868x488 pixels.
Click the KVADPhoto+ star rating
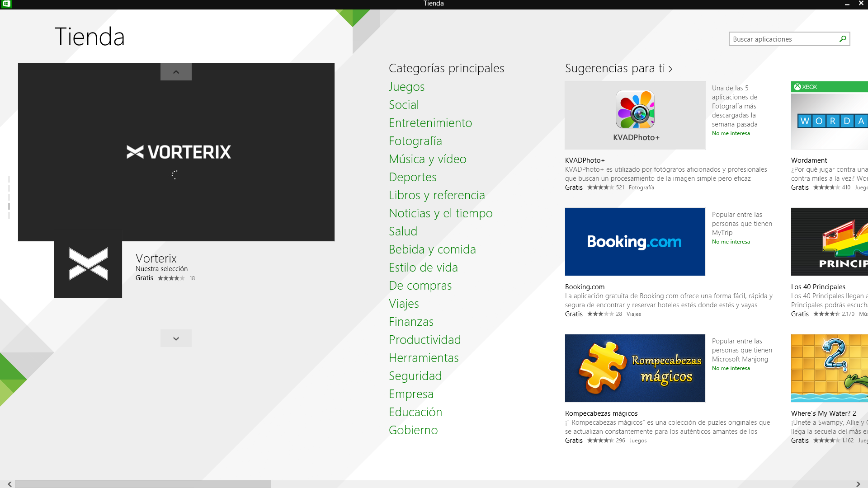click(600, 188)
